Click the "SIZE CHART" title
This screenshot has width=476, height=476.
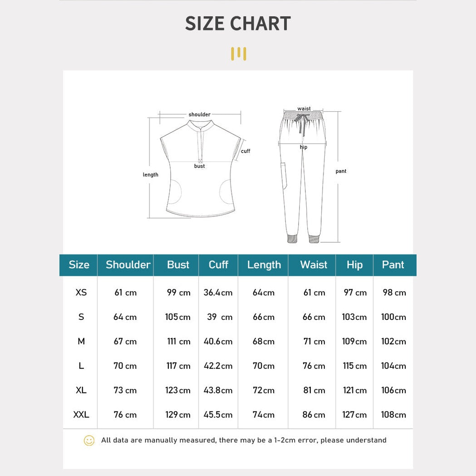(238, 24)
